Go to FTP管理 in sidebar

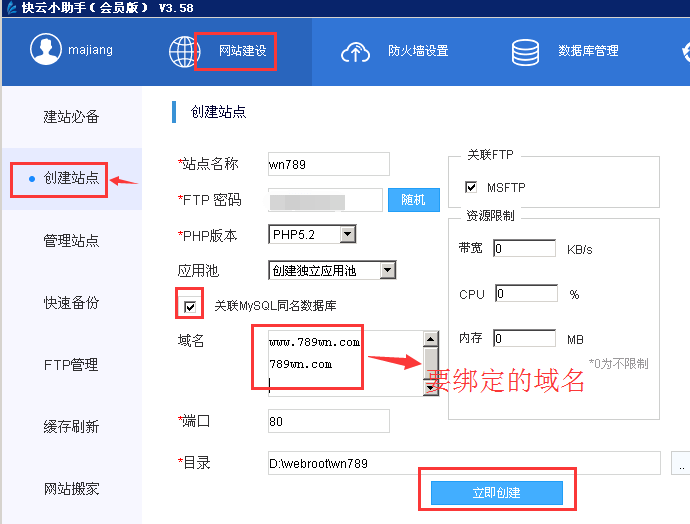[x=71, y=365]
